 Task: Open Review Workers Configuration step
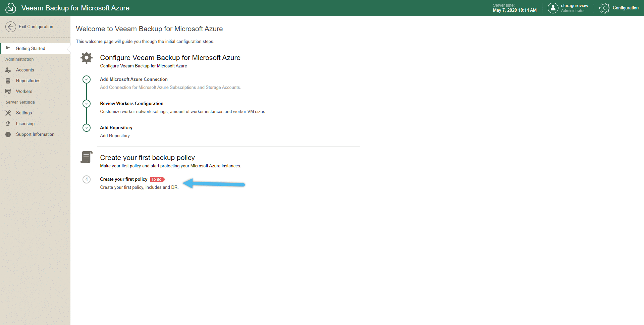click(131, 103)
